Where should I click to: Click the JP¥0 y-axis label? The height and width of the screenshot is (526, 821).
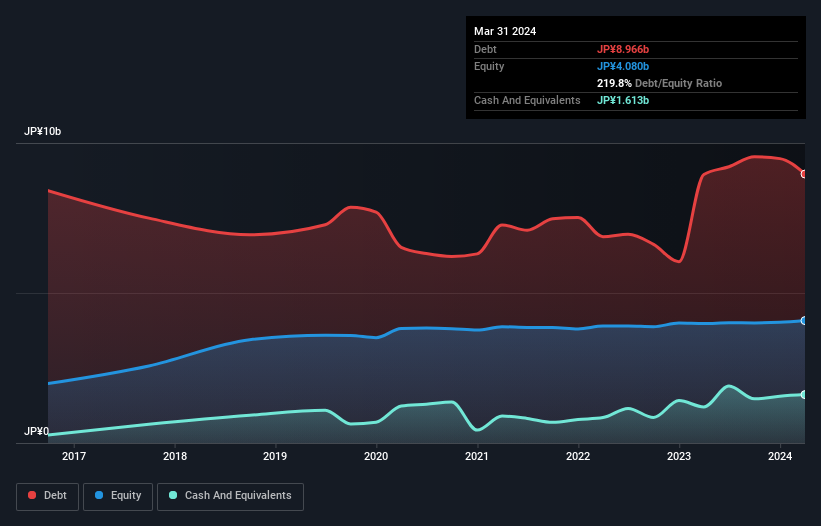click(x=37, y=431)
